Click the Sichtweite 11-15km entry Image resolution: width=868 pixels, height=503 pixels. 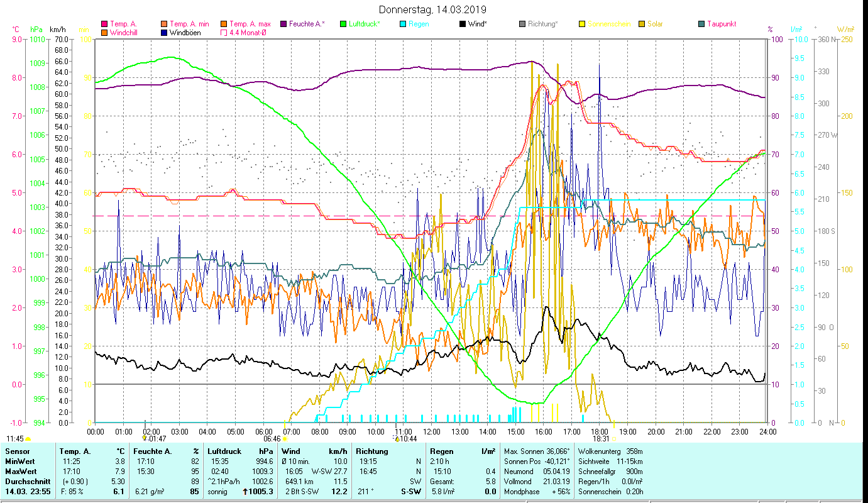point(610,462)
